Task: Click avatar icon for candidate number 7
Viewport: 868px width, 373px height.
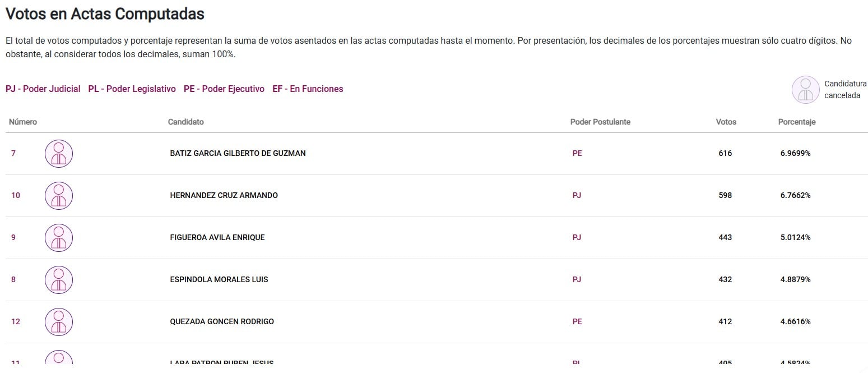Action: 59,154
